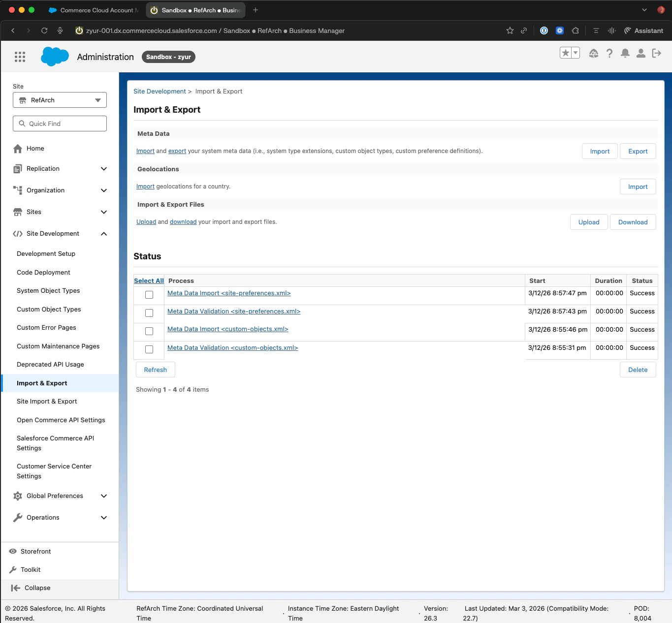The image size is (672, 623).
Task: Click the Toolkit wrench icon
Action: [13, 569]
